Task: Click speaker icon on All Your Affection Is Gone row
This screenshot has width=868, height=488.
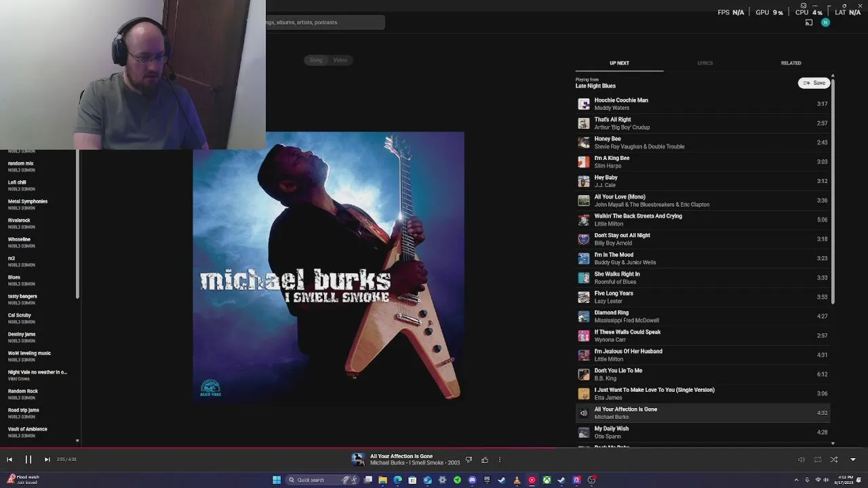Action: click(584, 413)
